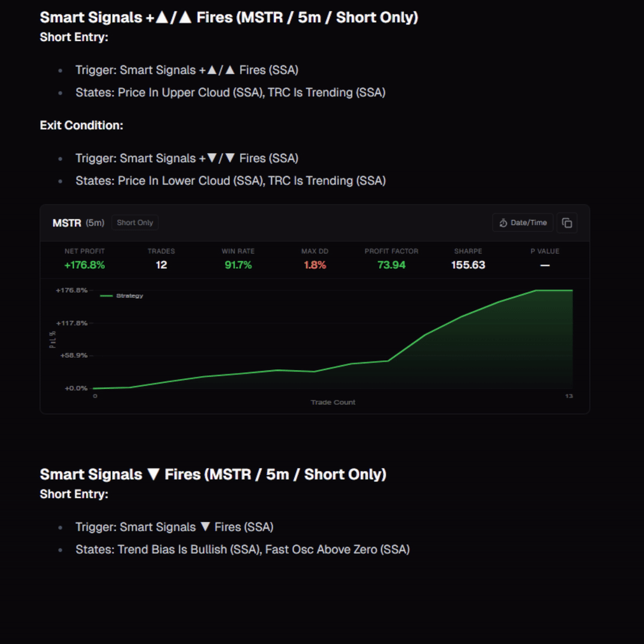Viewport: 644px width, 644px height.
Task: Click the 155.63 Sharpe value
Action: click(468, 265)
